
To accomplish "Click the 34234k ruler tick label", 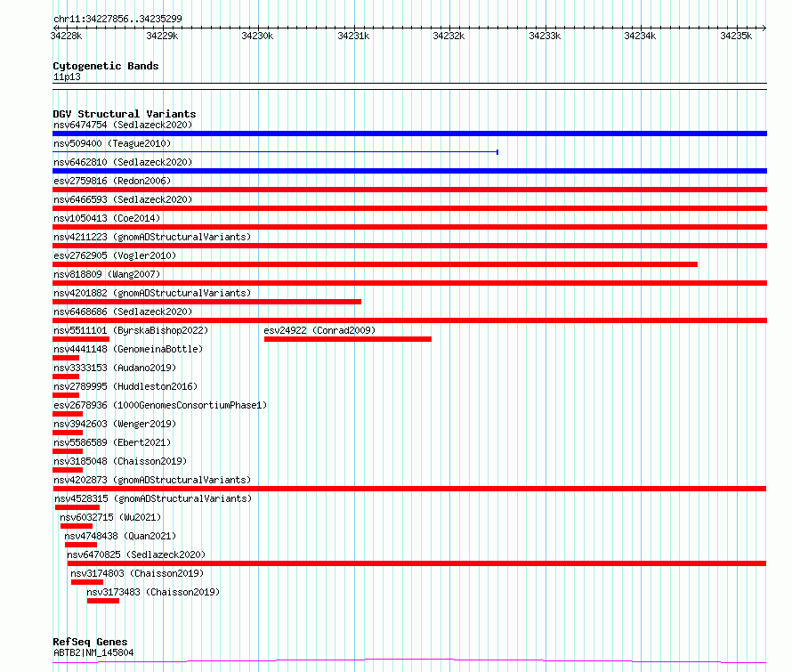I will pos(640,36).
